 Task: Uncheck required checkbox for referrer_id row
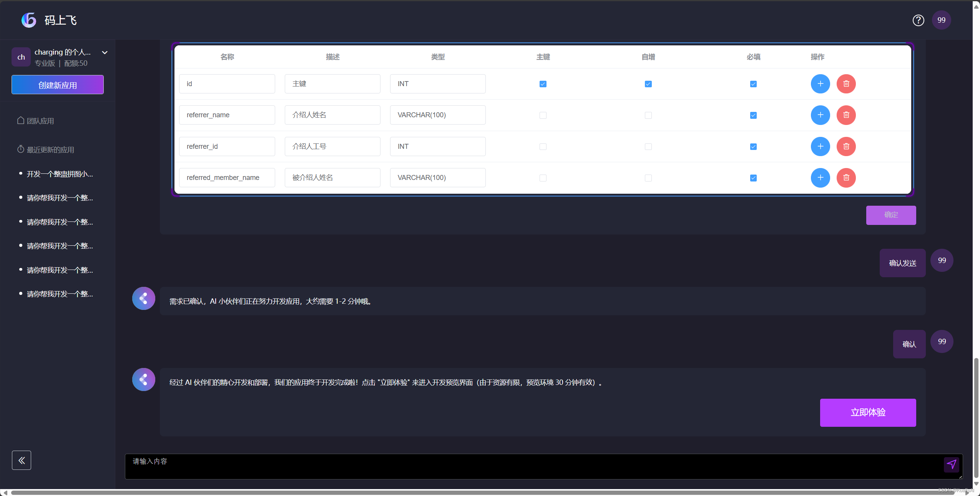pos(753,146)
